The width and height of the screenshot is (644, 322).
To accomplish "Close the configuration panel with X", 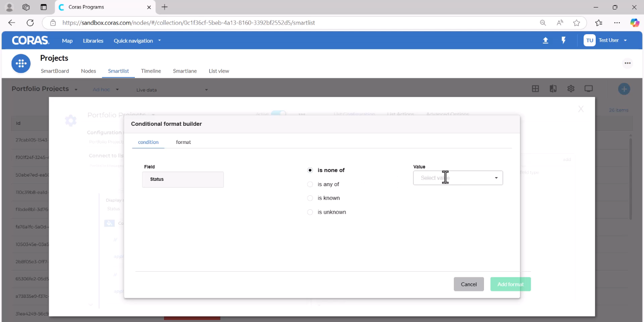I will click(x=581, y=109).
